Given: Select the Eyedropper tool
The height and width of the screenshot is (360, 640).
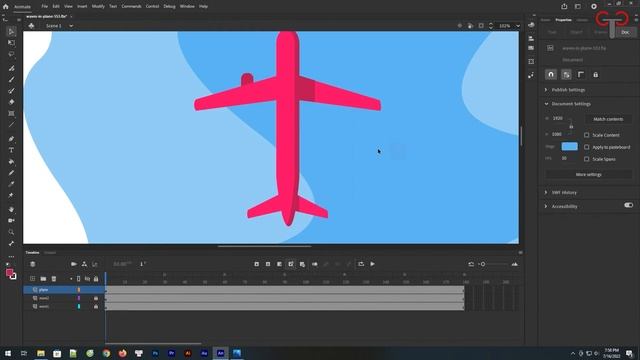Looking at the screenshot, I should 11,184.
